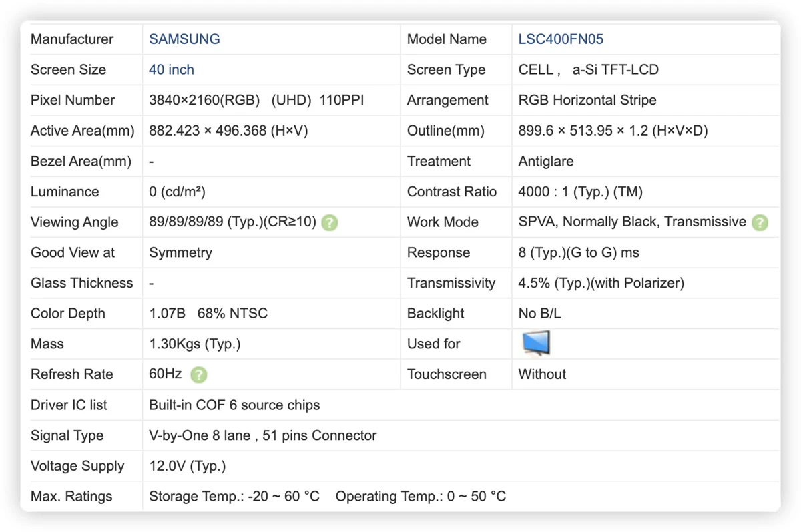Click the Max. Ratings label
Image resolution: width=801 pixels, height=532 pixels.
71,497
